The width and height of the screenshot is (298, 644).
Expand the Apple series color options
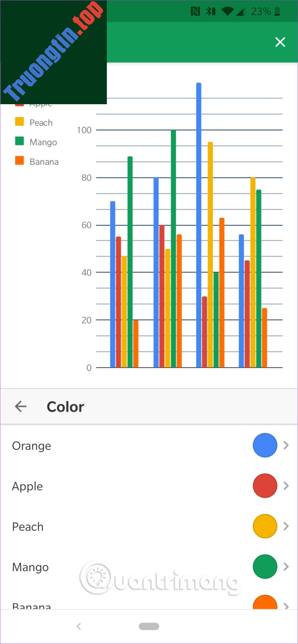click(286, 486)
